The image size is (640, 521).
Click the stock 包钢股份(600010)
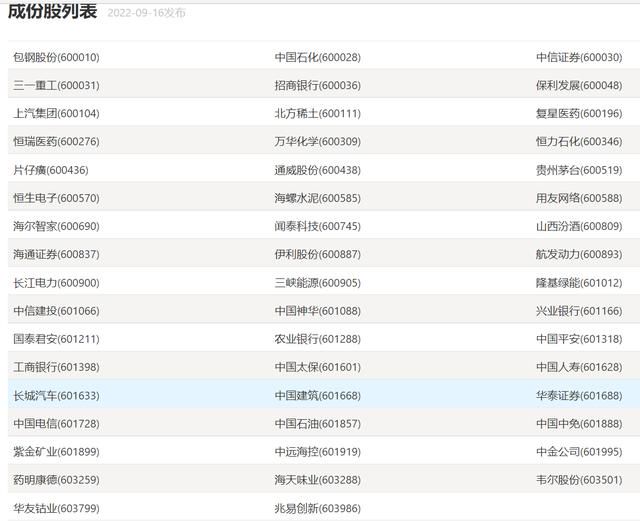[x=56, y=57]
